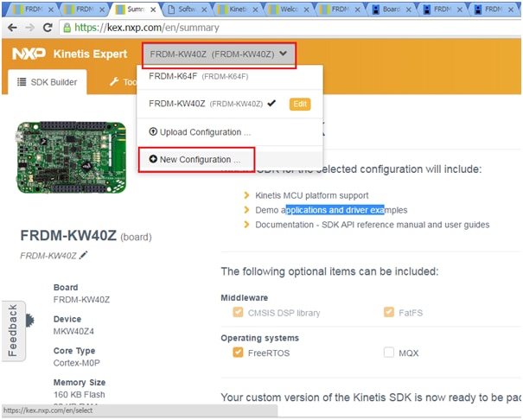This screenshot has height=420, width=523.
Task: Click the NXP logo
Action: pos(29,54)
